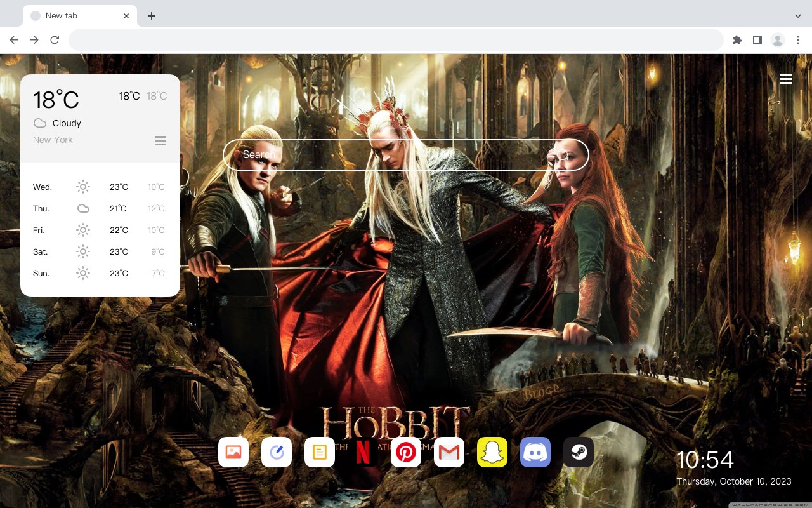Open the Steam shortcut

click(579, 452)
